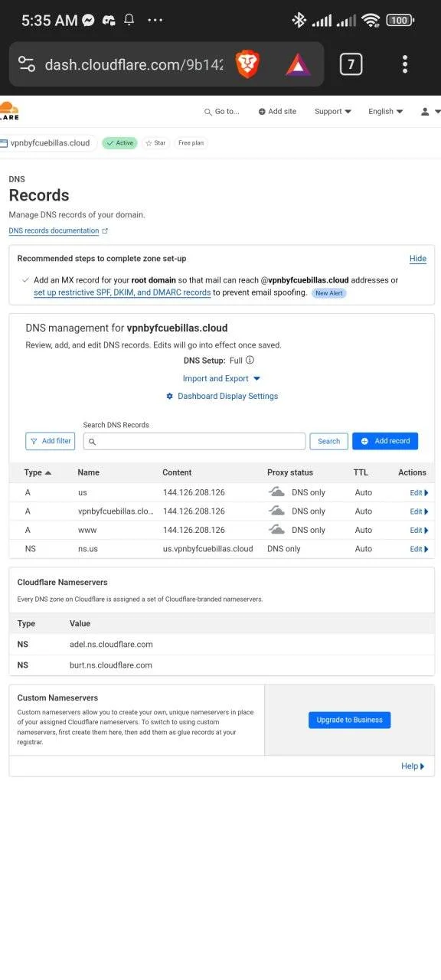The width and height of the screenshot is (441, 980).
Task: Open the Help expander
Action: click(x=413, y=766)
